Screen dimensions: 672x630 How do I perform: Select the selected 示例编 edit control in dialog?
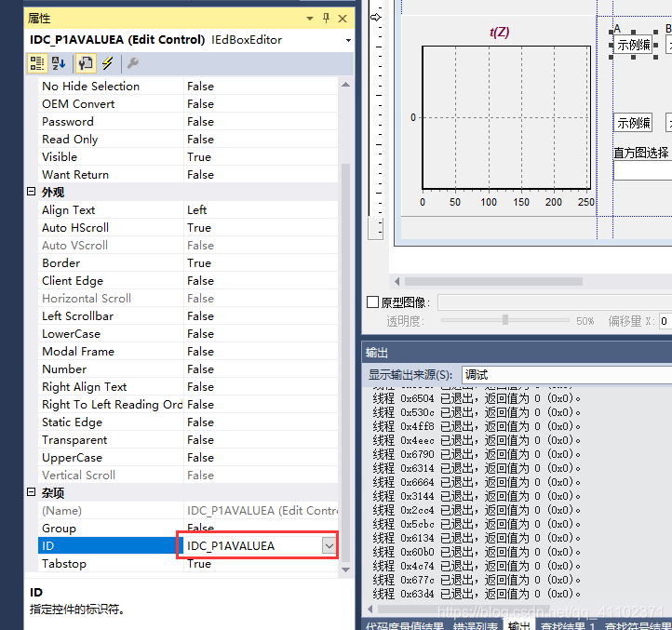click(x=633, y=45)
